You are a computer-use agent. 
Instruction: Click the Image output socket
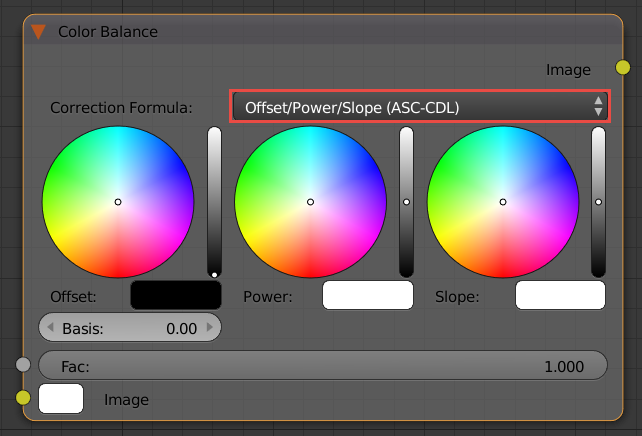[623, 68]
